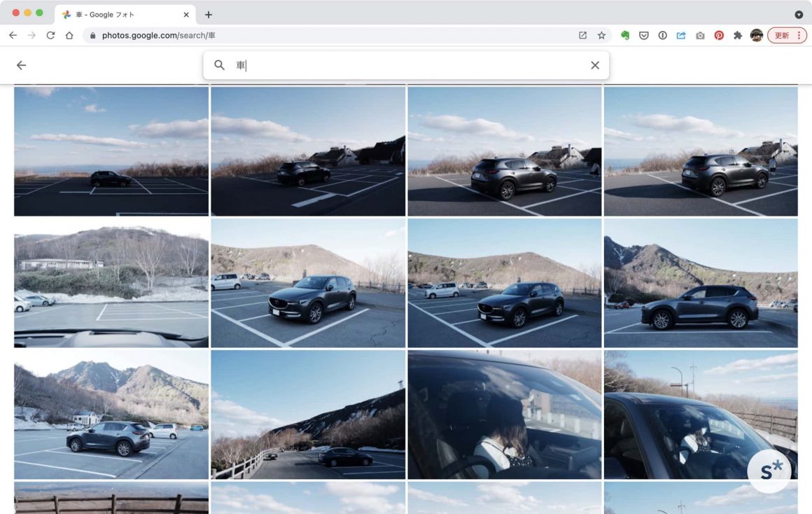Click the Google Photos back arrow
This screenshot has height=514, width=812.
coord(21,65)
